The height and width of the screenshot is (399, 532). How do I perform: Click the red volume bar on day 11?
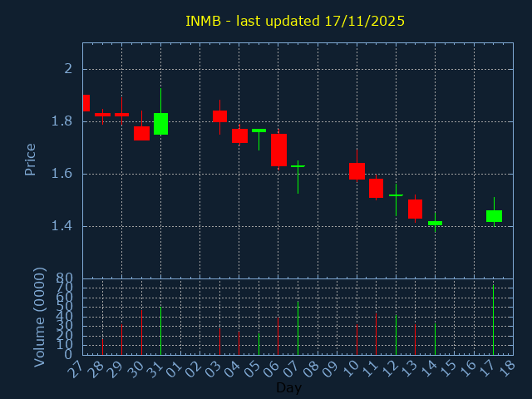(x=376, y=333)
